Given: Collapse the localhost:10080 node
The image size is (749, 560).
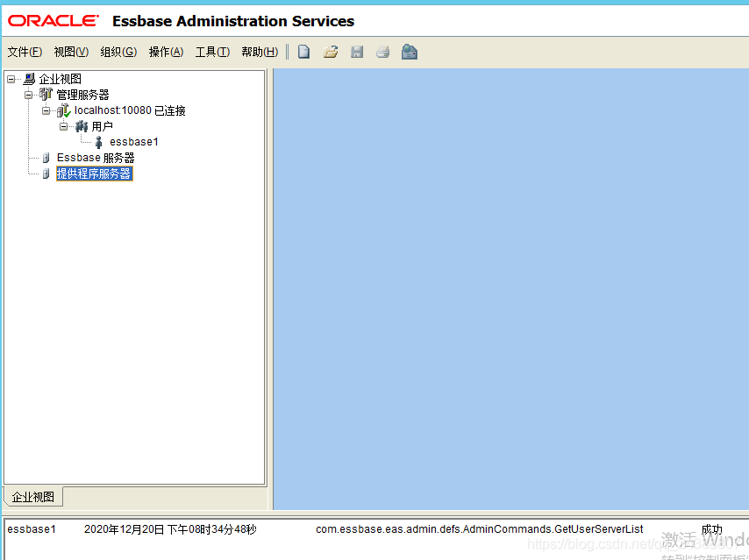Looking at the screenshot, I should (46, 110).
